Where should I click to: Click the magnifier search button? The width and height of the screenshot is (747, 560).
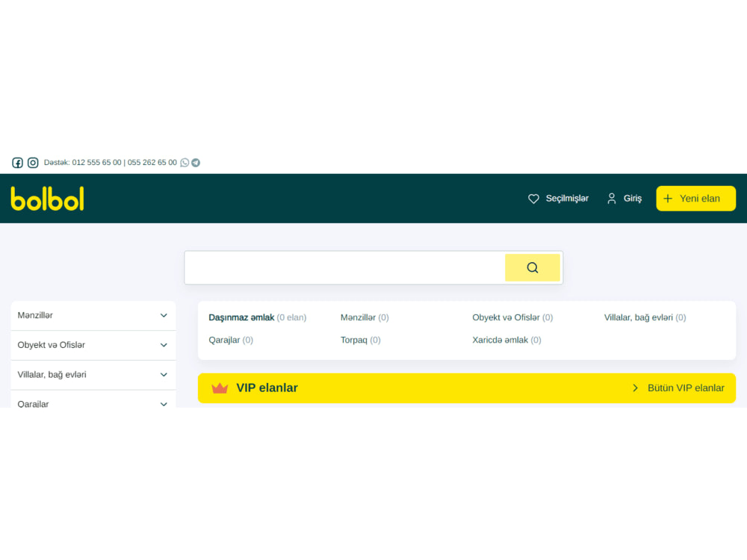point(532,267)
